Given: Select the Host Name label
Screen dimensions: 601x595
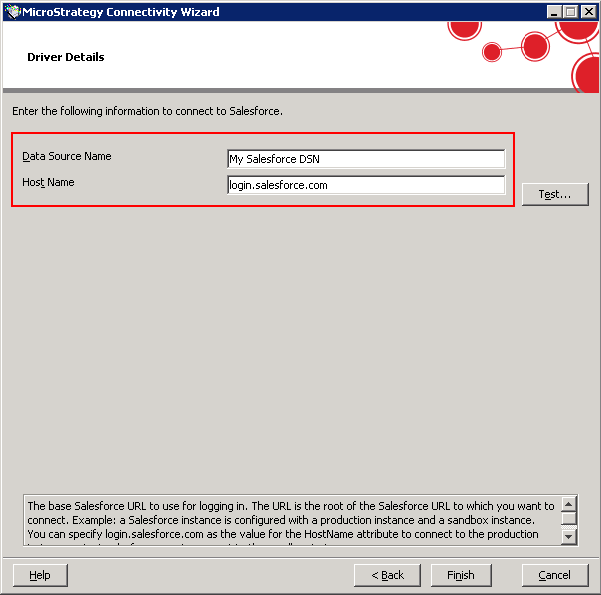Looking at the screenshot, I should [48, 183].
